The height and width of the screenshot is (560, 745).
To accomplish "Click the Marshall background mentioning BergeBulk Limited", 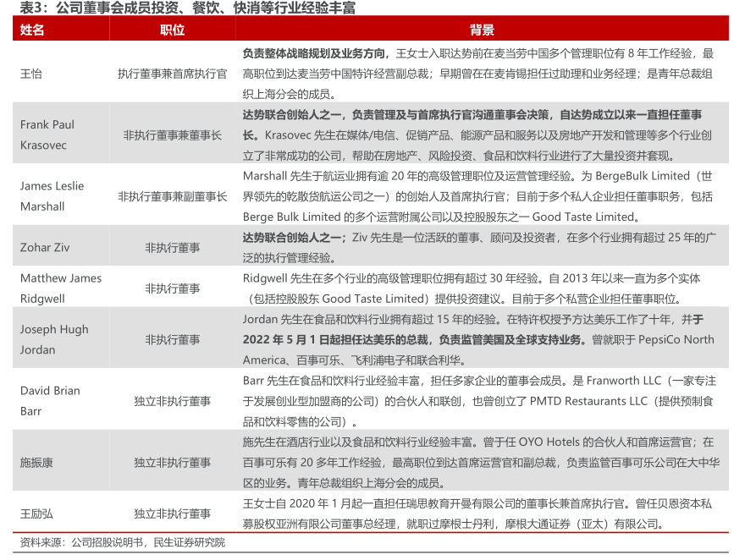I will coord(478,196).
